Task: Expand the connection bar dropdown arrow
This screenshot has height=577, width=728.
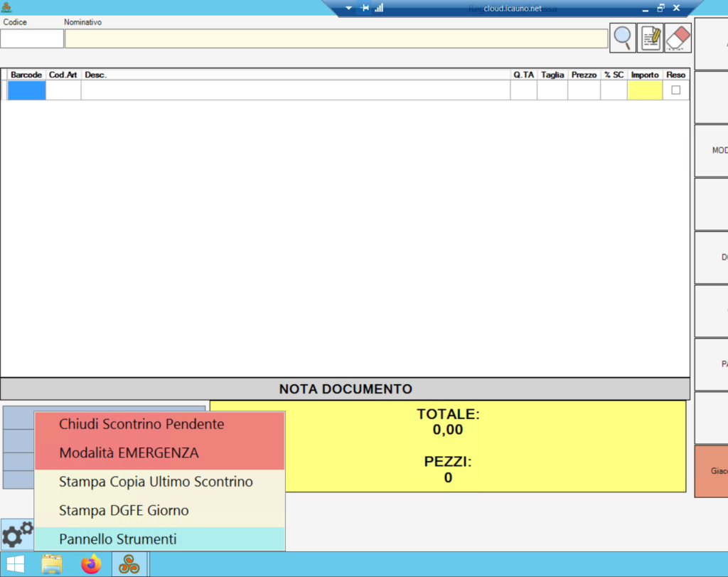Action: click(348, 8)
